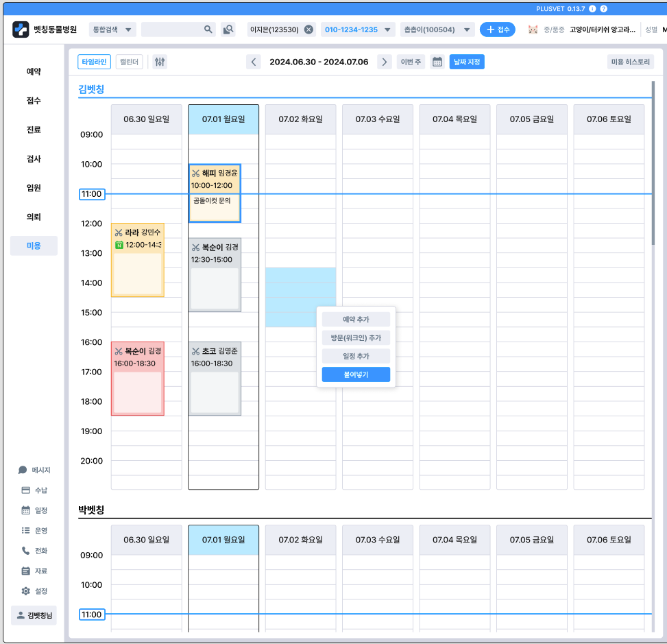Click the 미용 히스토리 button
Viewport: 667px width, 644px height.
pyautogui.click(x=630, y=62)
